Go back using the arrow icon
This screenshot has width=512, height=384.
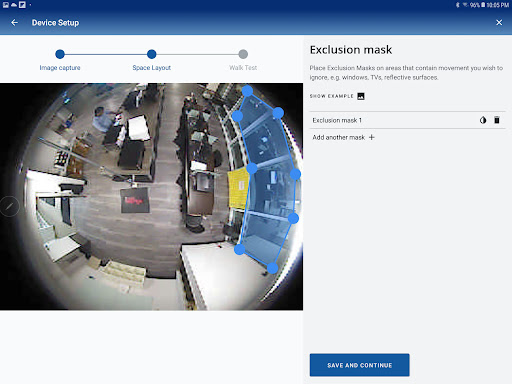[14, 23]
